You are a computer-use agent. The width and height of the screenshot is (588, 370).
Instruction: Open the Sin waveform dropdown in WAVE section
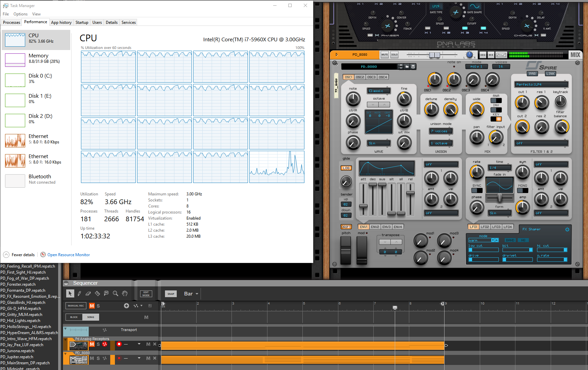(x=379, y=143)
